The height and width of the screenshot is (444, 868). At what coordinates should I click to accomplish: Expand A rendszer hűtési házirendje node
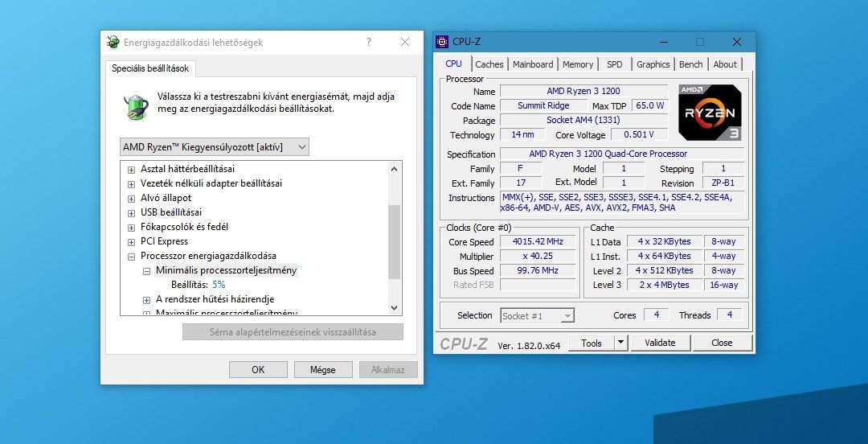click(x=147, y=300)
